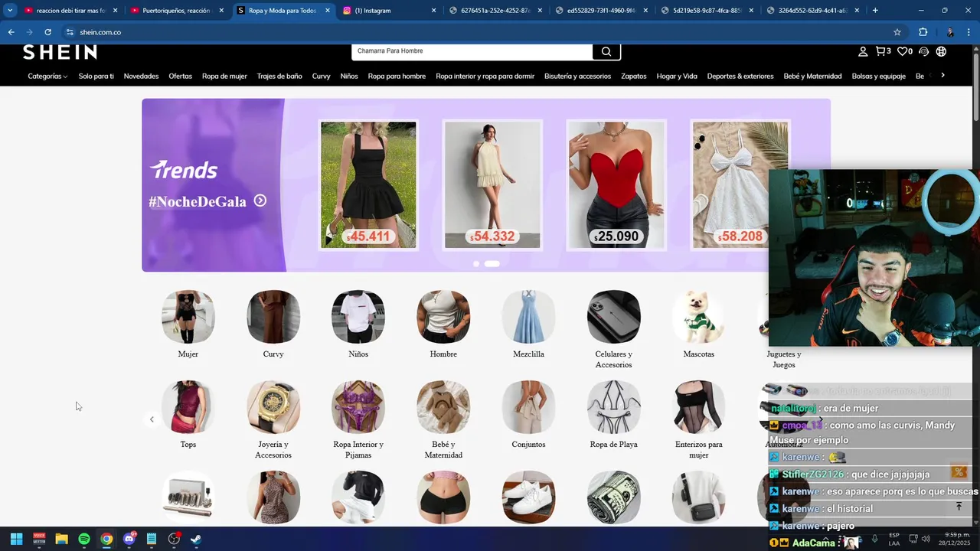This screenshot has width=980, height=551.
Task: Bookmark this page with the star icon
Action: 897,32
